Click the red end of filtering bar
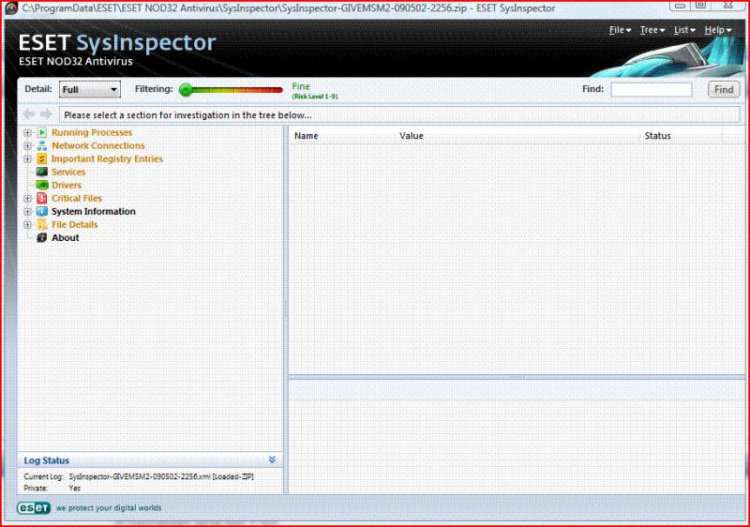Image resolution: width=750 pixels, height=527 pixels. [276, 89]
